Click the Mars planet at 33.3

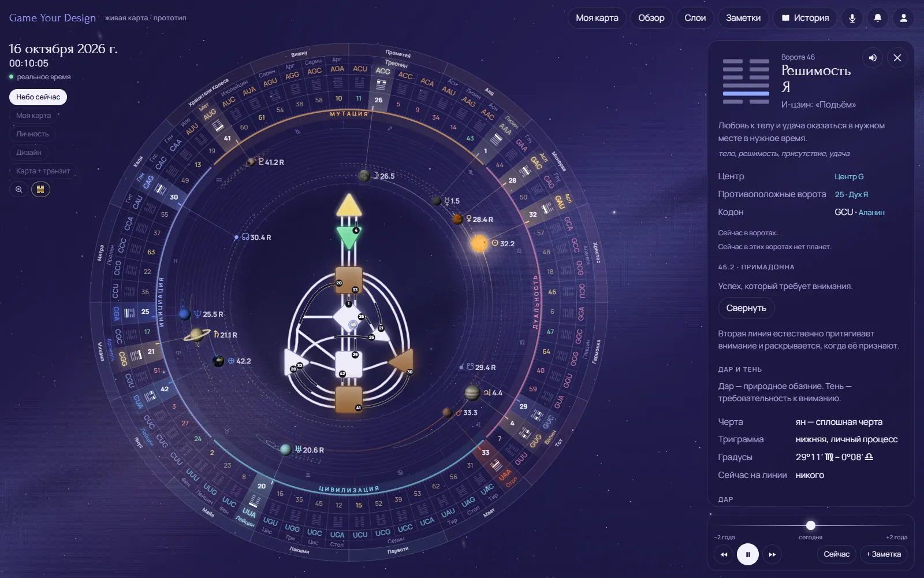[x=447, y=412]
